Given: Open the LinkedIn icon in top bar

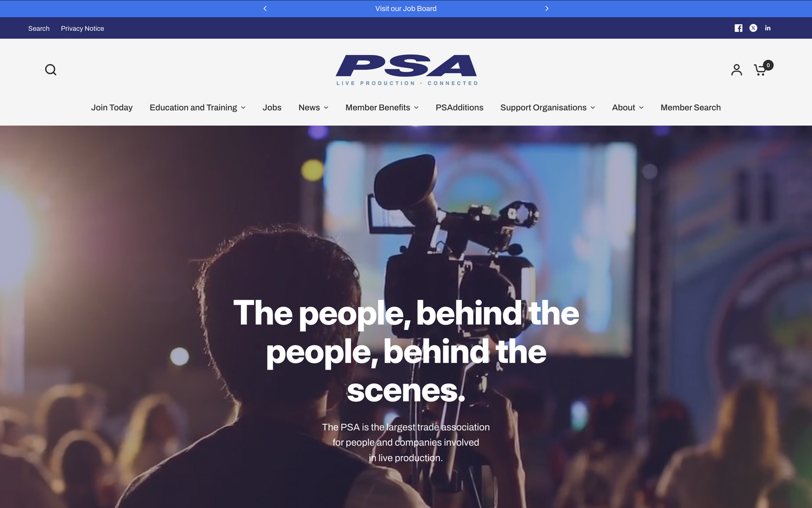Looking at the screenshot, I should click(768, 28).
